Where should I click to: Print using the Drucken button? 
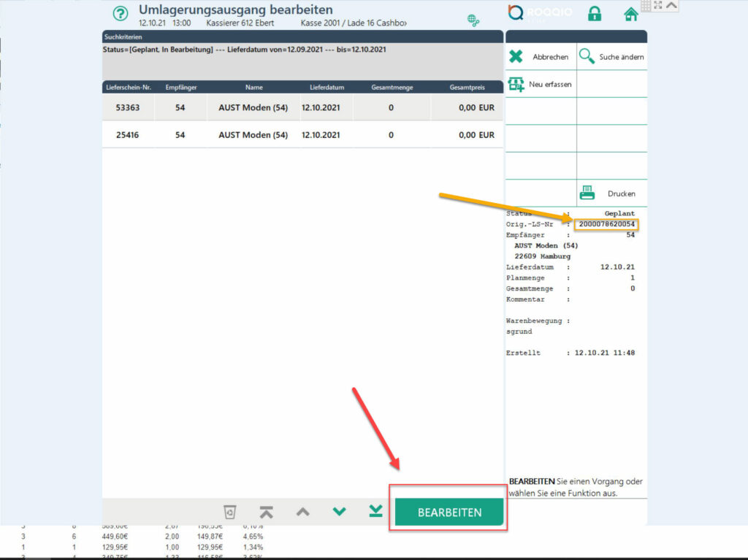coord(612,193)
